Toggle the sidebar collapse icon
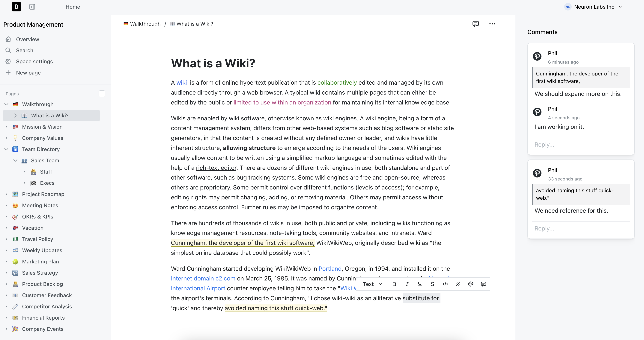 (32, 7)
